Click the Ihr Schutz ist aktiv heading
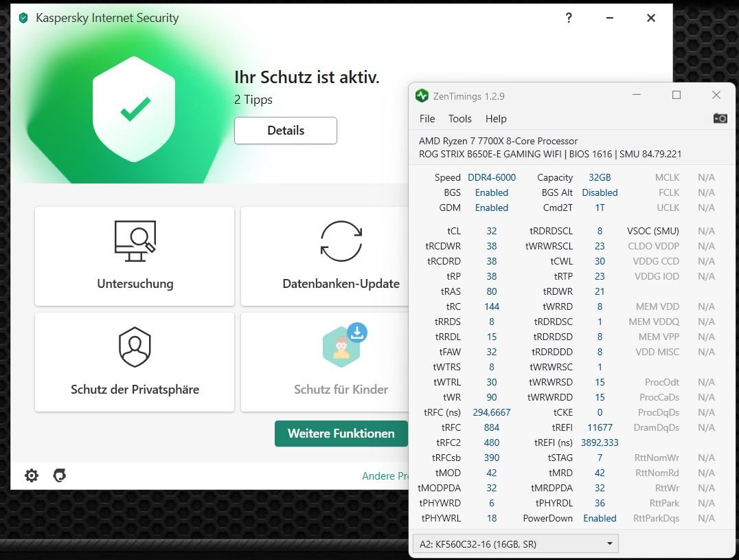This screenshot has width=739, height=560. (x=307, y=77)
